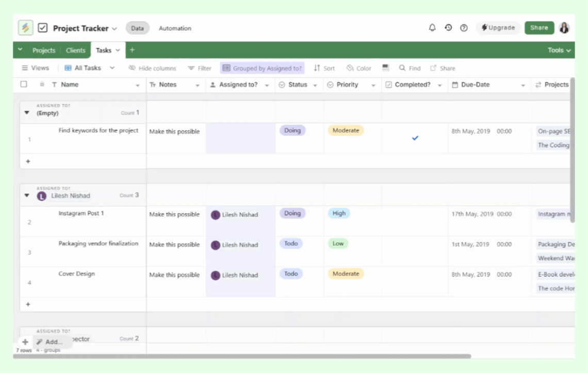The height and width of the screenshot is (373, 588).
Task: Add a new table with plus icon
Action: click(x=132, y=50)
